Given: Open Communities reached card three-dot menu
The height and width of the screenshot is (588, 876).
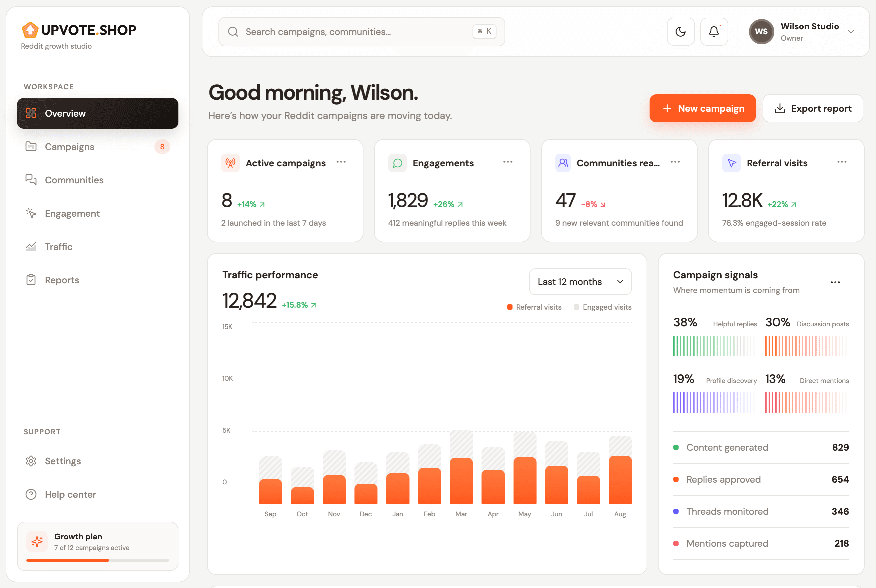Looking at the screenshot, I should [675, 162].
